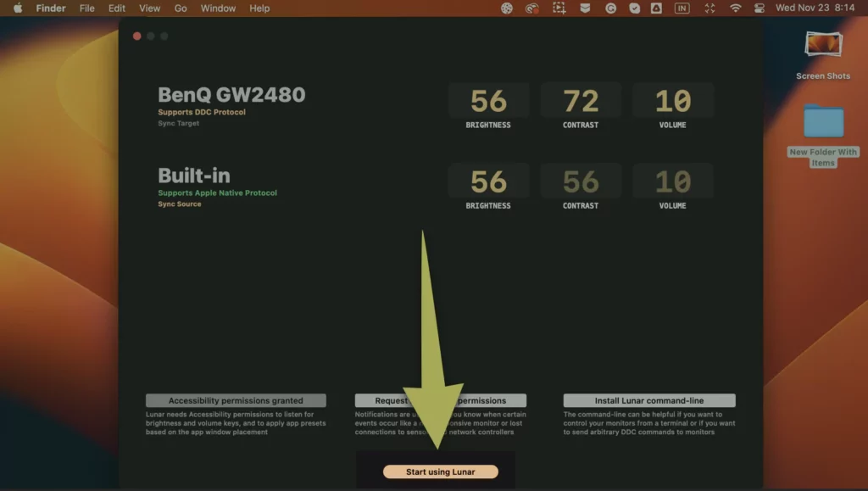Click the circular G menu bar icon
This screenshot has width=868, height=491.
point(610,8)
